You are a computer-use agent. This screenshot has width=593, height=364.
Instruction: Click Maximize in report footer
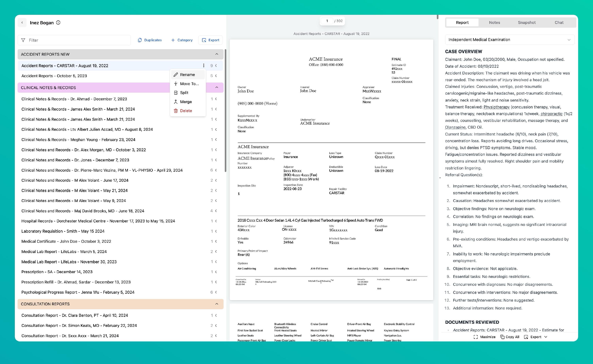[484, 337]
